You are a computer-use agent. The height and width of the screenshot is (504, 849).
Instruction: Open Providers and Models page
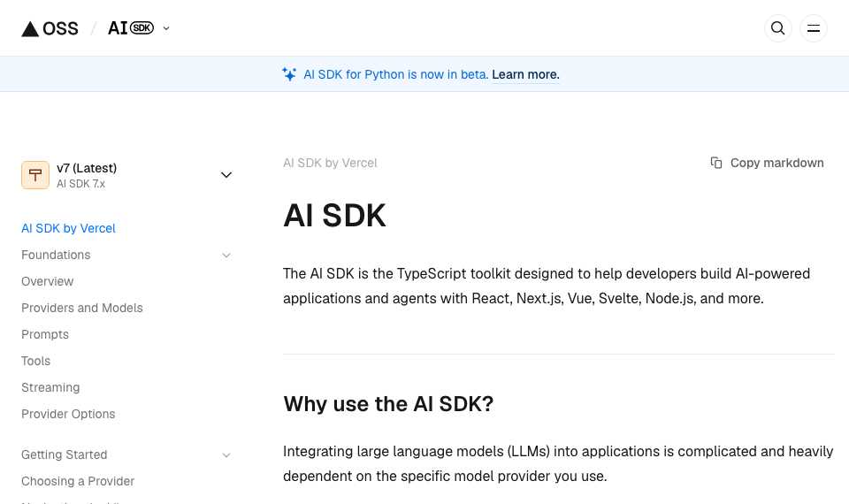coord(81,308)
